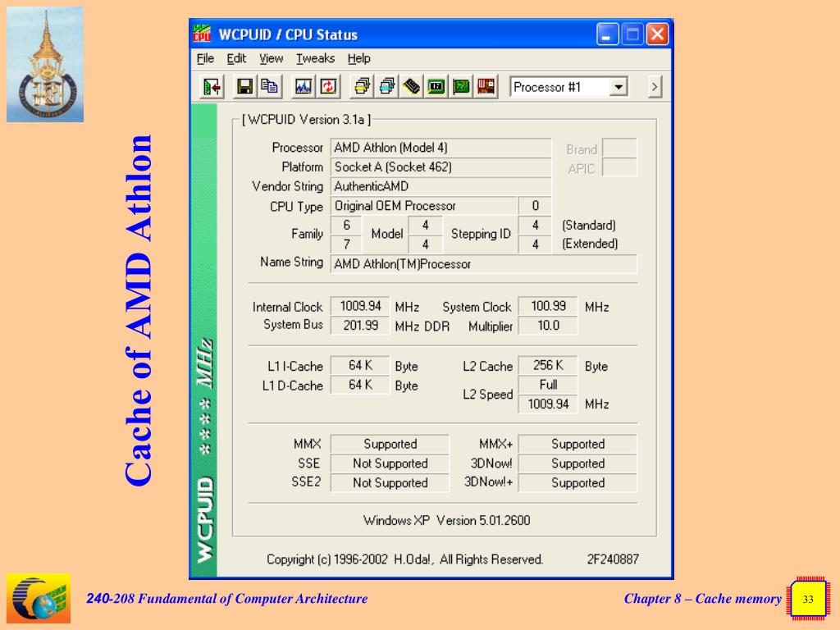Click the 2F240887 code text
This screenshot has height=630, width=840.
[x=613, y=559]
